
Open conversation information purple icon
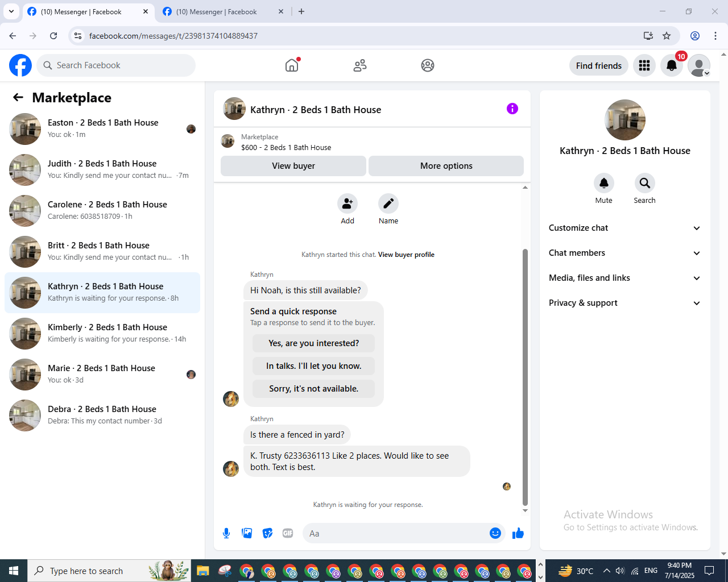tap(512, 109)
